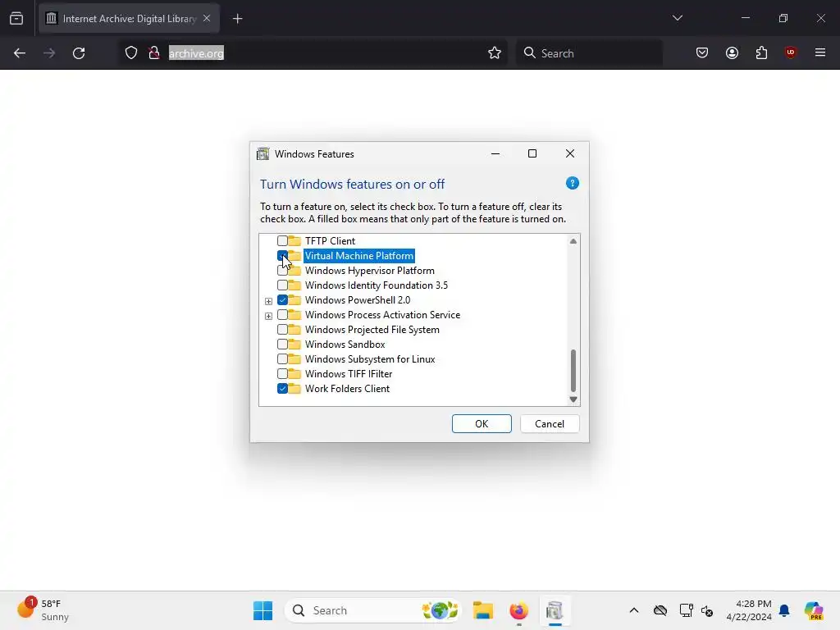This screenshot has width=840, height=630.
Task: Check the Windows TIFF IFilter box
Action: tap(282, 373)
